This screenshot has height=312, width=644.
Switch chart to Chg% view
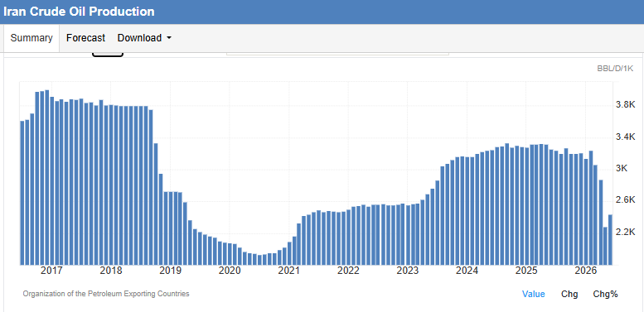605,294
